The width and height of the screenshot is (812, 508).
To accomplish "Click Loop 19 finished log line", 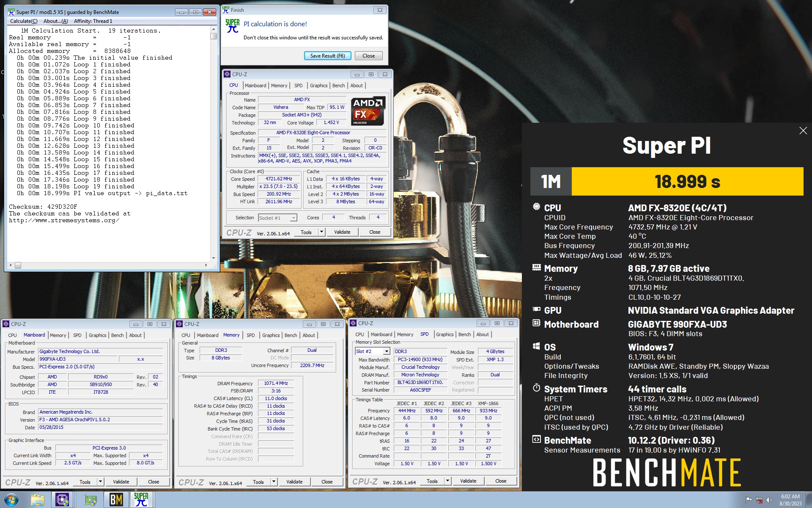I will pyautogui.click(x=76, y=186).
